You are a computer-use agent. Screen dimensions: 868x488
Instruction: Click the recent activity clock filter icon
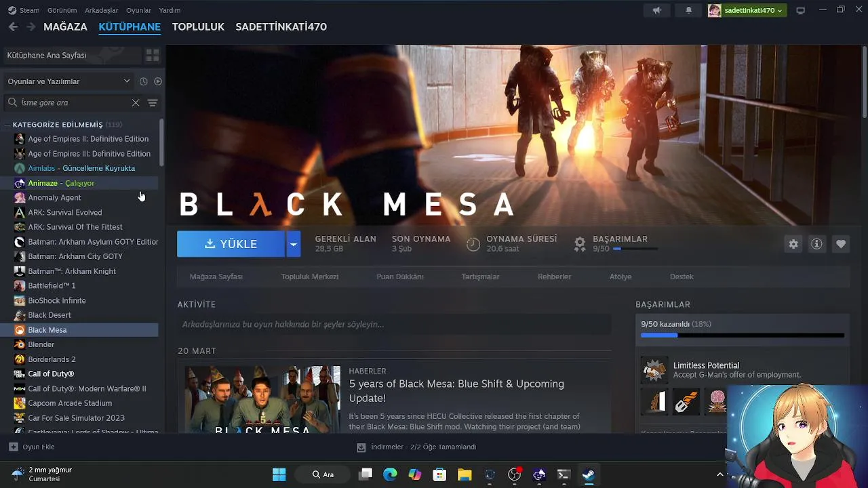143,81
